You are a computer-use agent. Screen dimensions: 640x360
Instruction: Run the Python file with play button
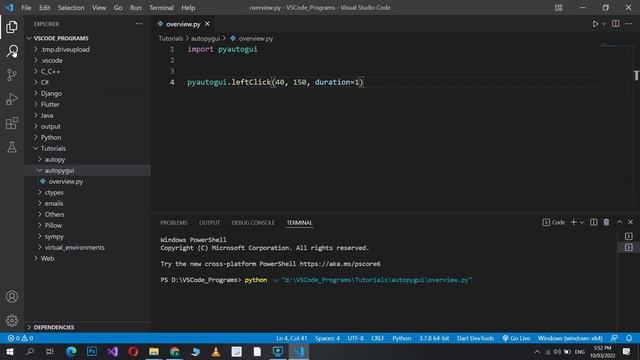595,24
